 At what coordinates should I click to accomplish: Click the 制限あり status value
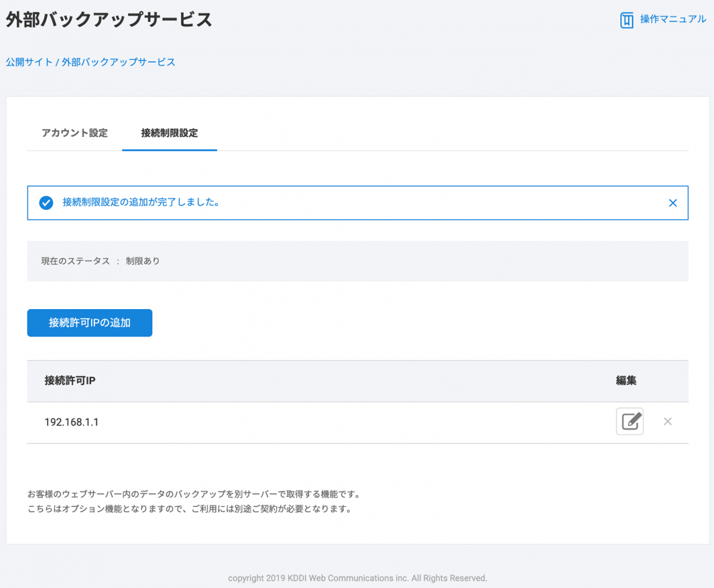[x=143, y=261]
